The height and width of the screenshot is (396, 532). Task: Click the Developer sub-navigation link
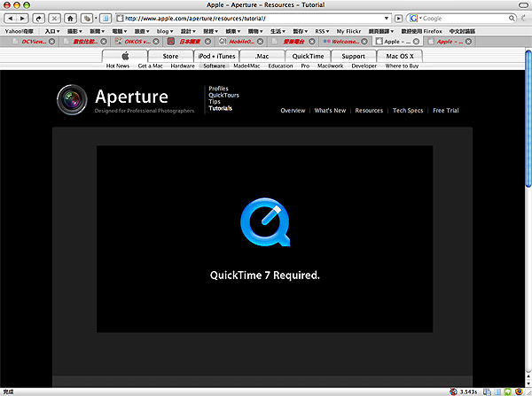click(364, 66)
